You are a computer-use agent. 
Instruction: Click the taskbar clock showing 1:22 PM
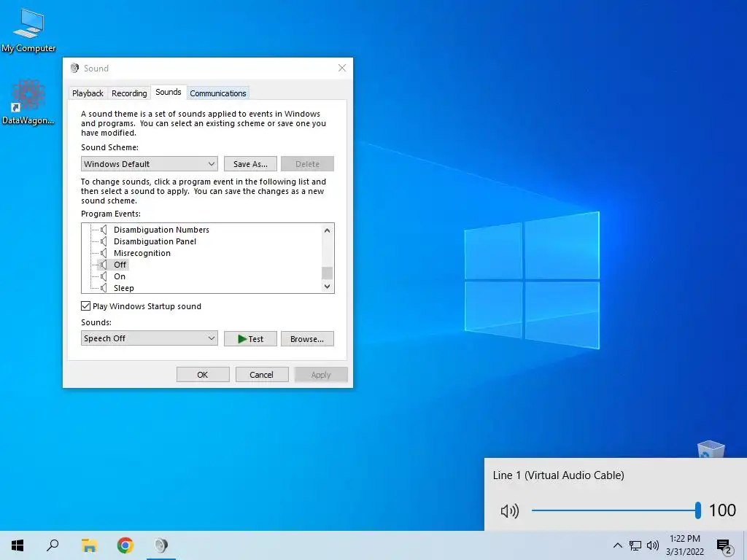click(x=684, y=545)
